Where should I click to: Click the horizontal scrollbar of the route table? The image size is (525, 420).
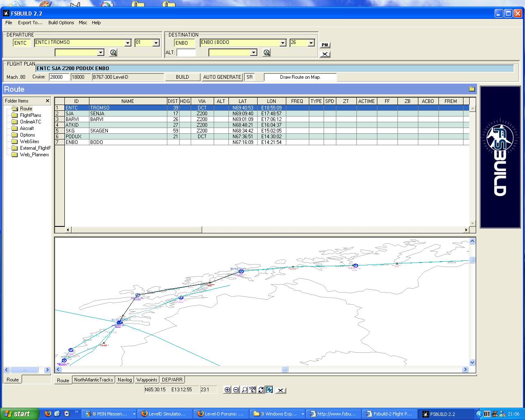[136, 230]
